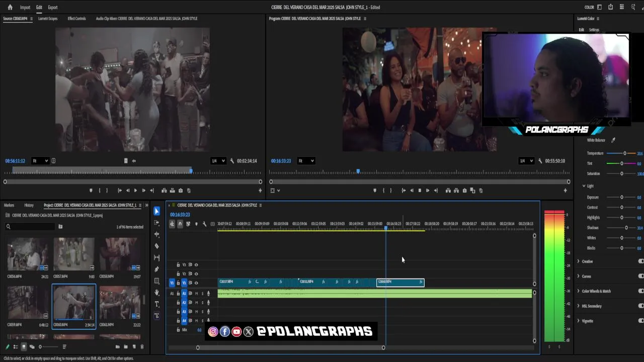Open the History panel tab
Screen dimensions: 644x362
29,205
